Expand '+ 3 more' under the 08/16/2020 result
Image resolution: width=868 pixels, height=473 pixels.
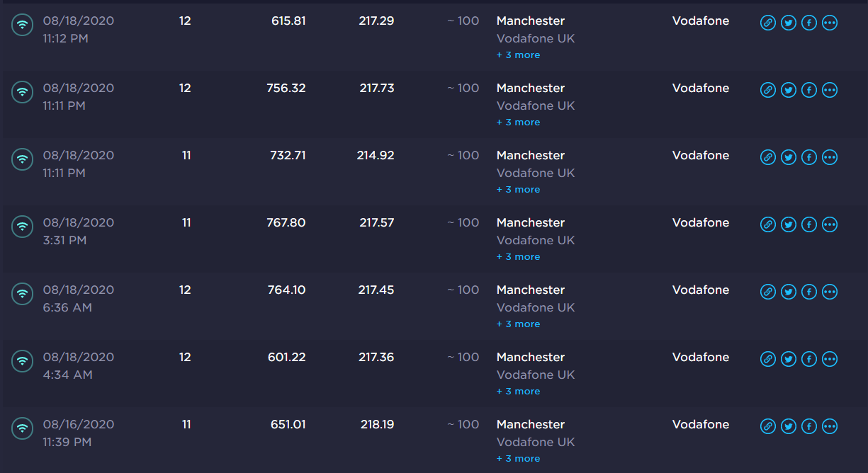(518, 459)
